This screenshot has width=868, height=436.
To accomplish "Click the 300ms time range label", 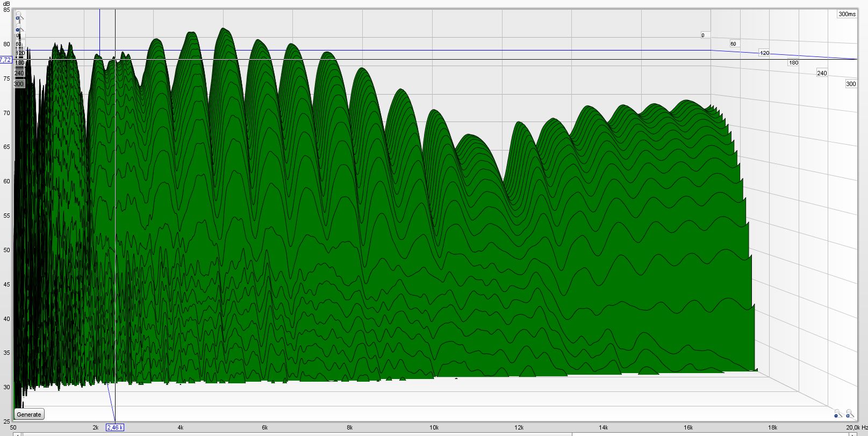I will click(847, 14).
